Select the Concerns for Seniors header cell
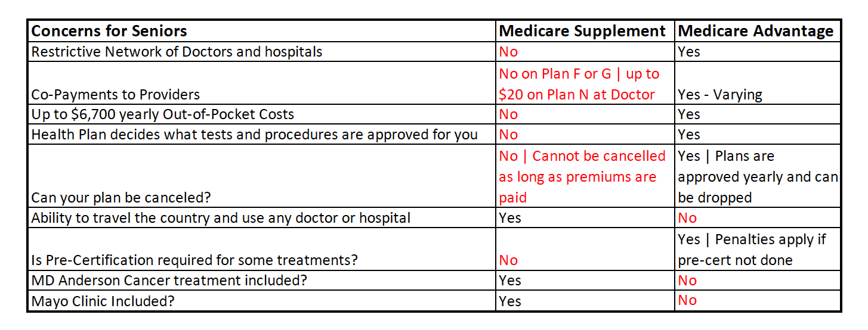 tap(262, 31)
